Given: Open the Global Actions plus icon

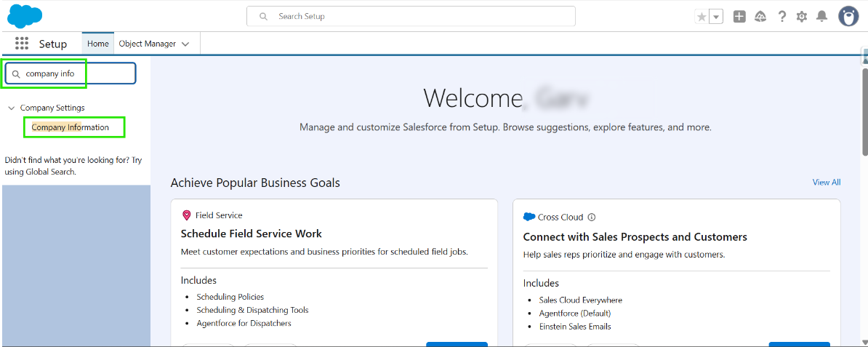Looking at the screenshot, I should tap(739, 16).
